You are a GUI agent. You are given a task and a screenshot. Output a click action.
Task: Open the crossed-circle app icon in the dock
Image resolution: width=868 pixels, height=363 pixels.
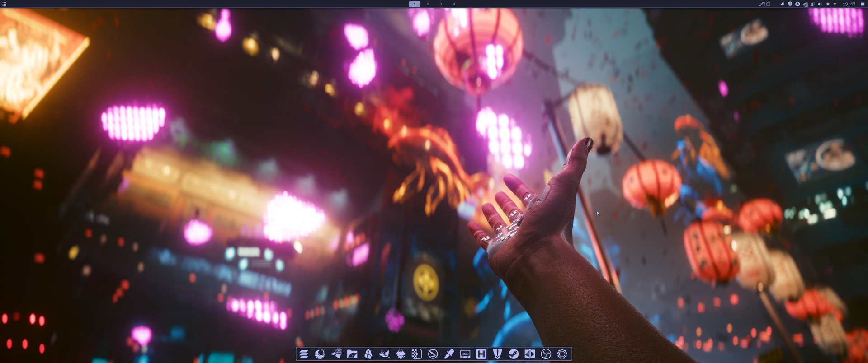pos(433,354)
